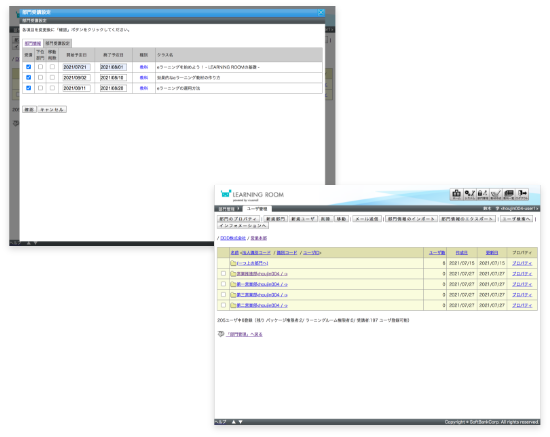The image size is (550, 437).
Task: Select the hand-with-pen icon in the header toolbar
Action: tap(496, 194)
